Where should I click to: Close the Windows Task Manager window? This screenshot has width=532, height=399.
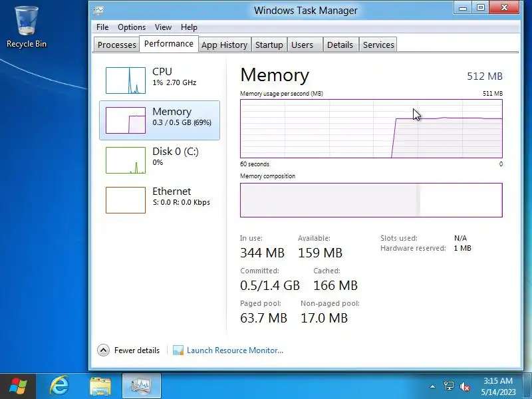point(504,7)
